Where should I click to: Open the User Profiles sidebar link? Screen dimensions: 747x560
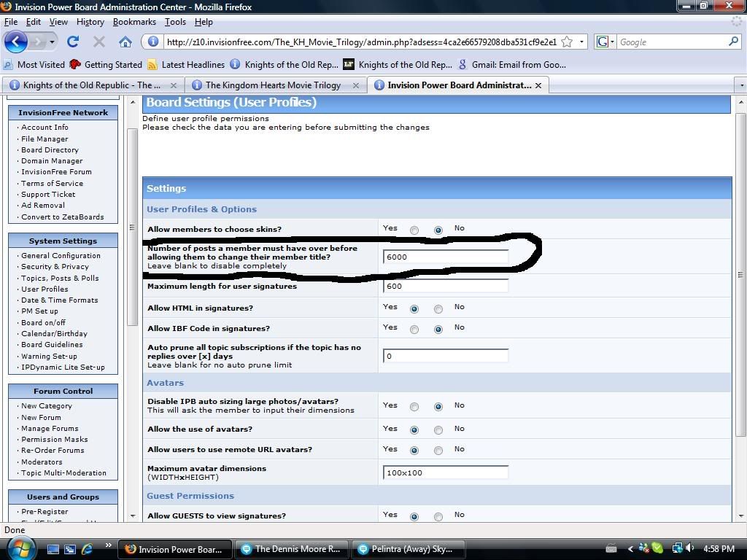[44, 289]
